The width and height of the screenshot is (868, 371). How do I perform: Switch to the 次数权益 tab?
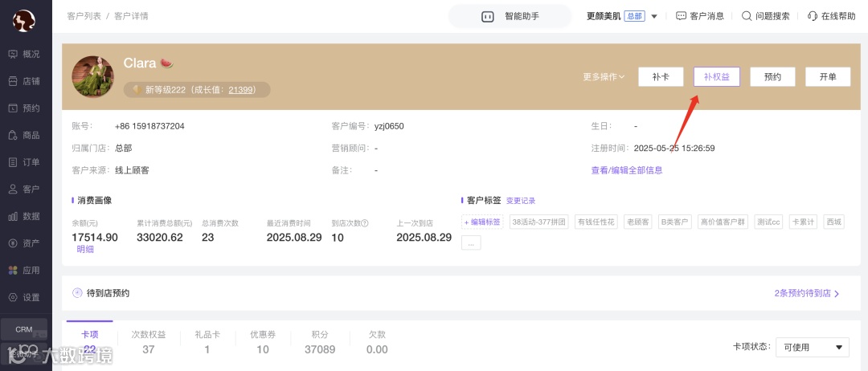pyautogui.click(x=149, y=342)
